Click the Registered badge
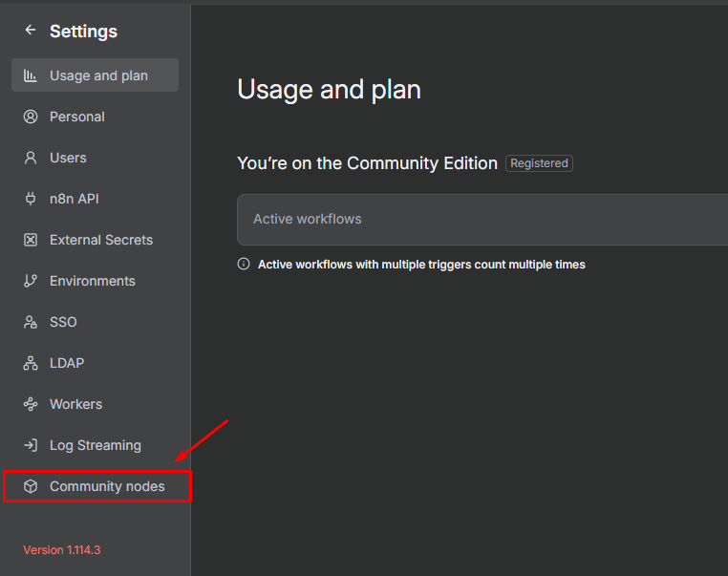Screen dimensions: 728x576 point(539,163)
